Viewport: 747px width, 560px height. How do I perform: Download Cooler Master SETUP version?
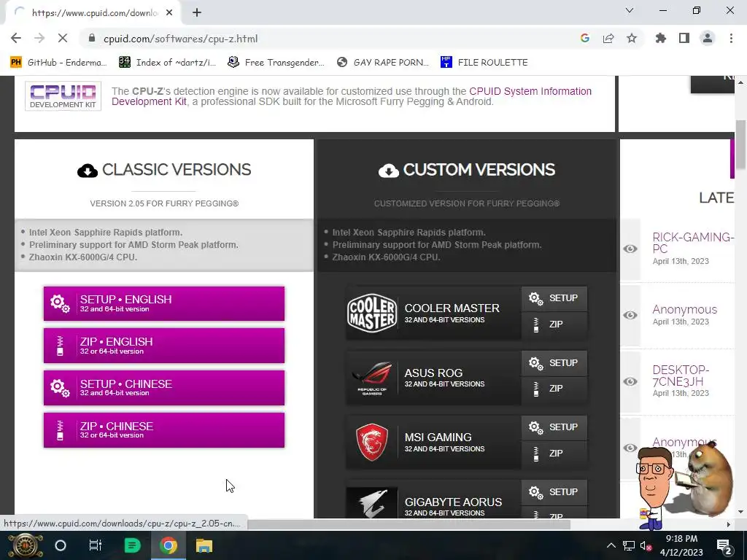(554, 298)
